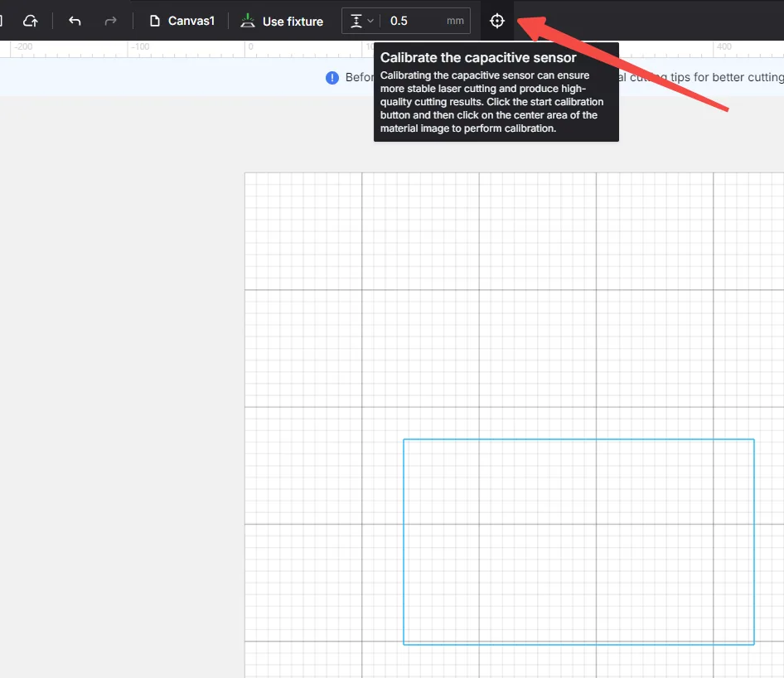Select the Canvas1 name label

click(x=191, y=21)
